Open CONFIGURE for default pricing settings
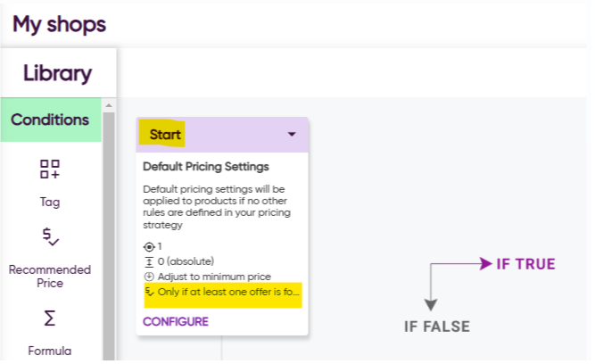Screen dimensions: 595x364 [176, 321]
